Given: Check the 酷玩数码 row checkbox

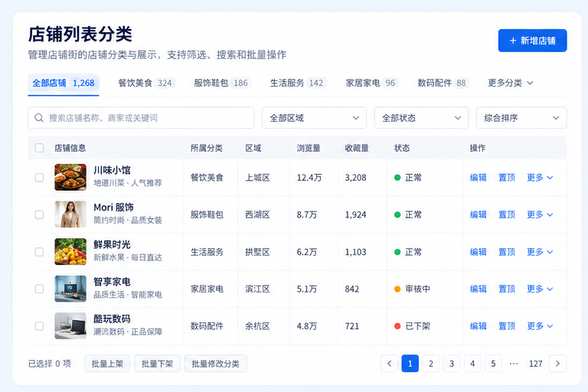Looking at the screenshot, I should coord(39,326).
